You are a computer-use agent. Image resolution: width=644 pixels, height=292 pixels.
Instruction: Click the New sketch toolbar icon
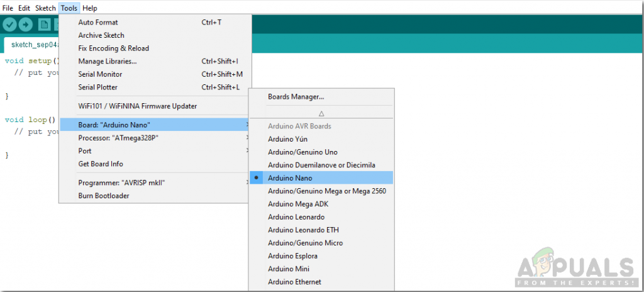[44, 25]
